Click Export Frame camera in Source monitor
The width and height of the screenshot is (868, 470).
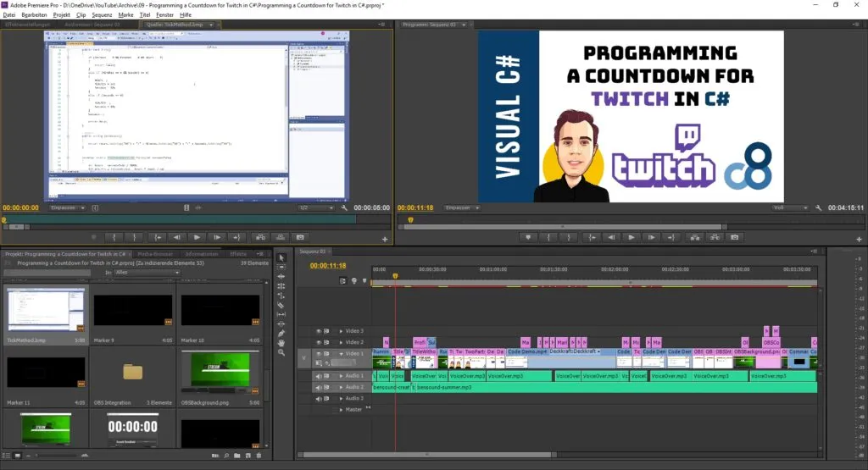pos(300,237)
